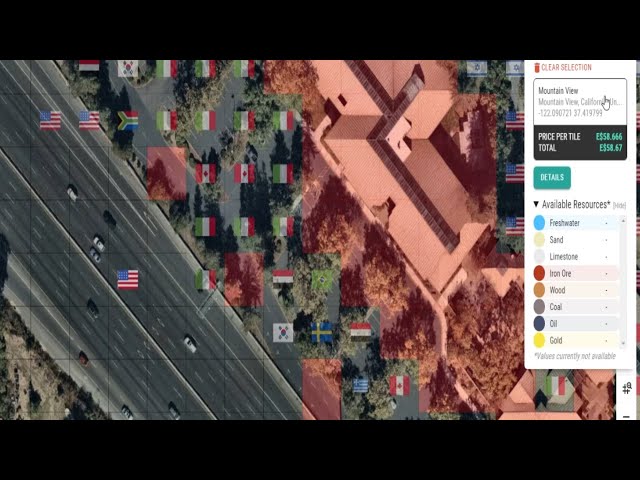640x480 pixels.
Task: Collapse the Available Resources triangle
Action: click(x=536, y=204)
